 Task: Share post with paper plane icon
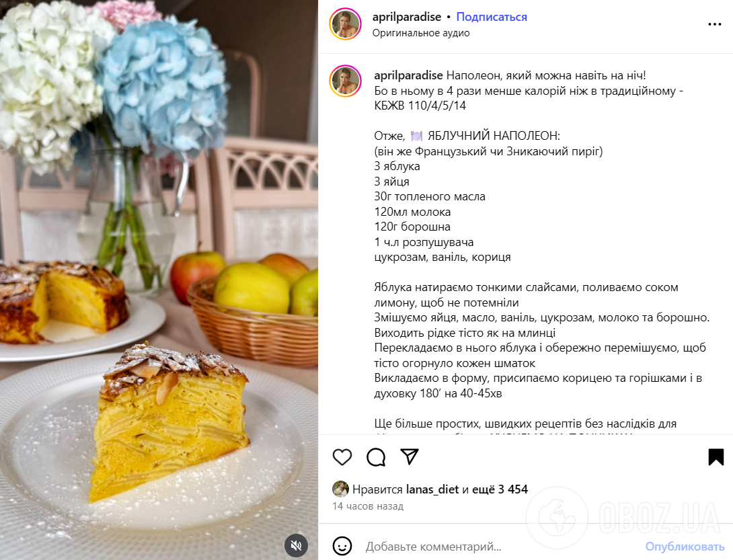pos(410,456)
